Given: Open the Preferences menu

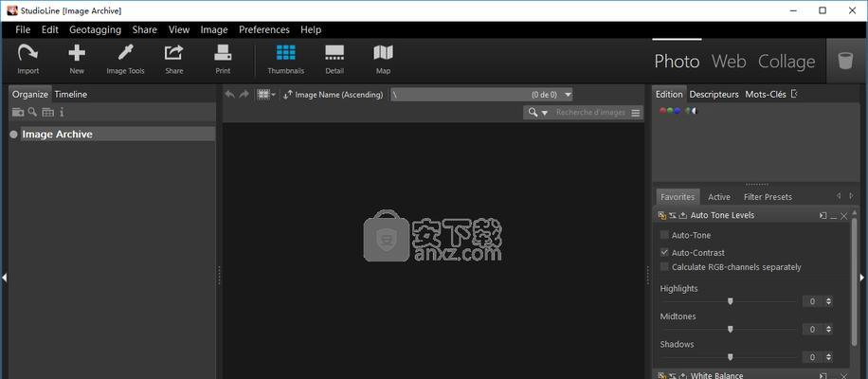Looking at the screenshot, I should coord(264,30).
